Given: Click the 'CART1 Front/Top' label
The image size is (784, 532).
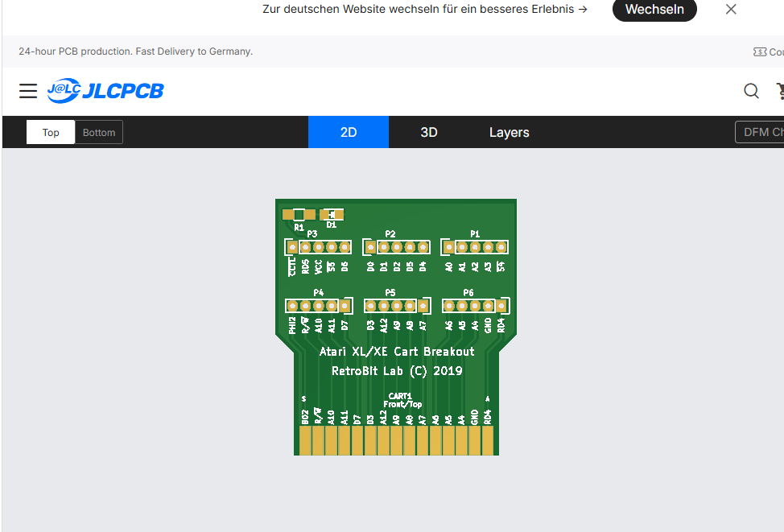Looking at the screenshot, I should point(402,400).
